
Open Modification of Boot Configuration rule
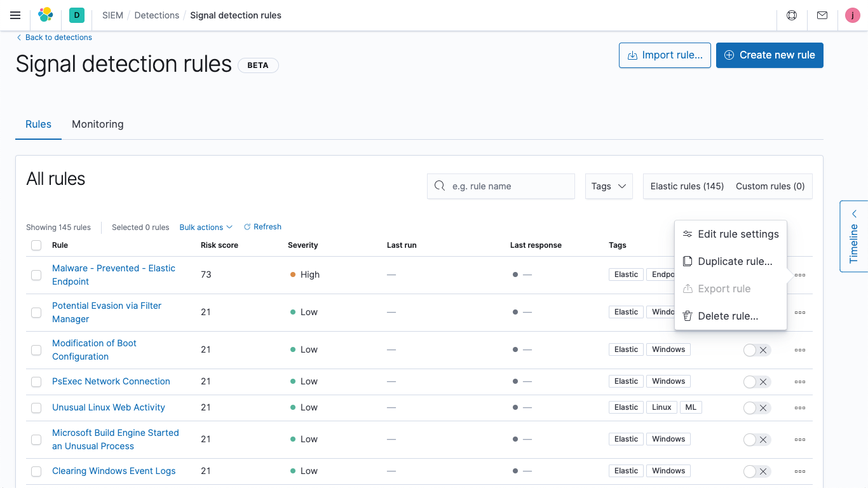94,350
